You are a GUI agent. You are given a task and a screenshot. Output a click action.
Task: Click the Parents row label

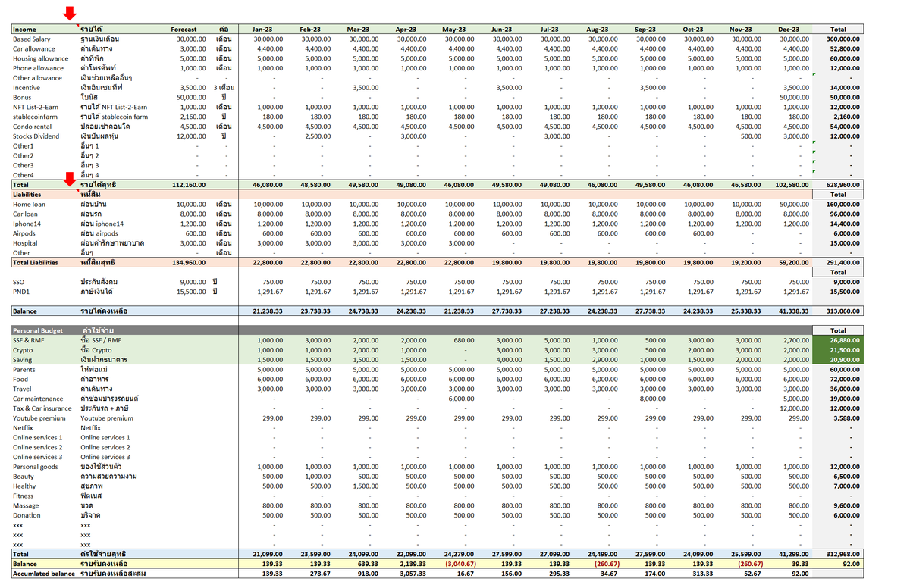point(24,370)
